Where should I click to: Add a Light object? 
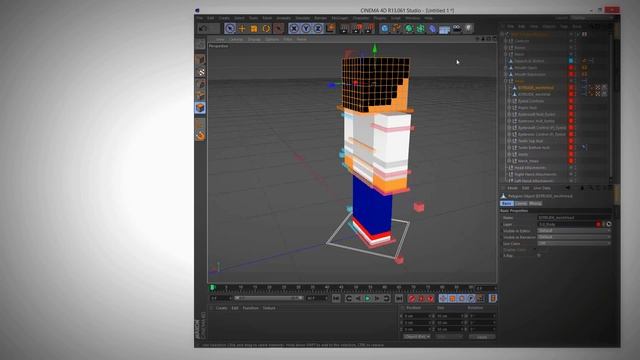click(x=469, y=28)
